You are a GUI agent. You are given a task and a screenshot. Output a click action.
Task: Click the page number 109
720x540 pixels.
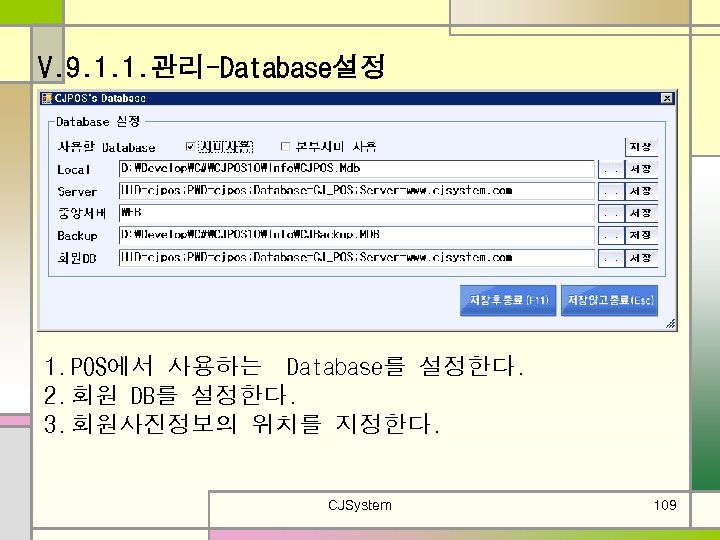point(665,505)
